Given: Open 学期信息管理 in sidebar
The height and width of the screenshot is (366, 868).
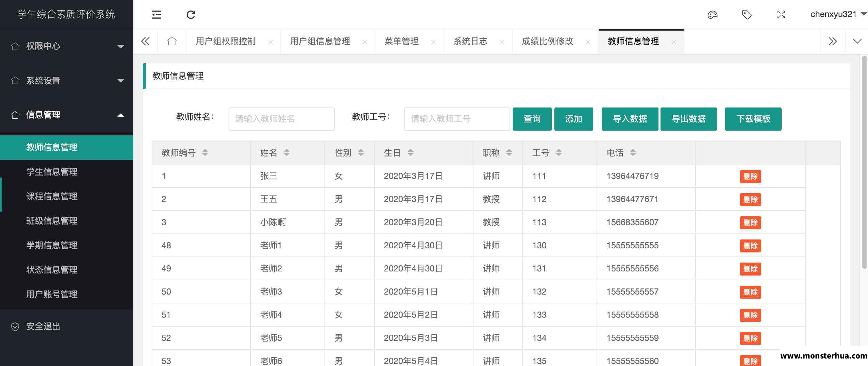Looking at the screenshot, I should point(67,245).
